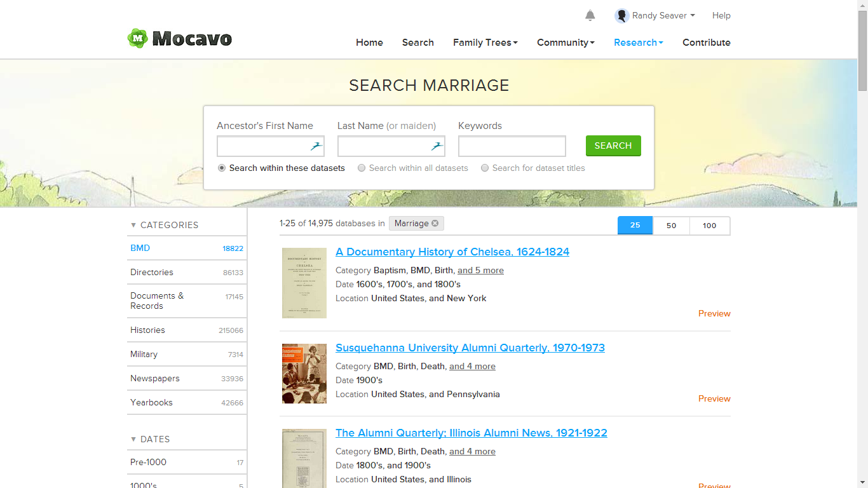Open The Alumni Quarterly: Illinois Alumni News
Screen dimensions: 868x488
471,433
